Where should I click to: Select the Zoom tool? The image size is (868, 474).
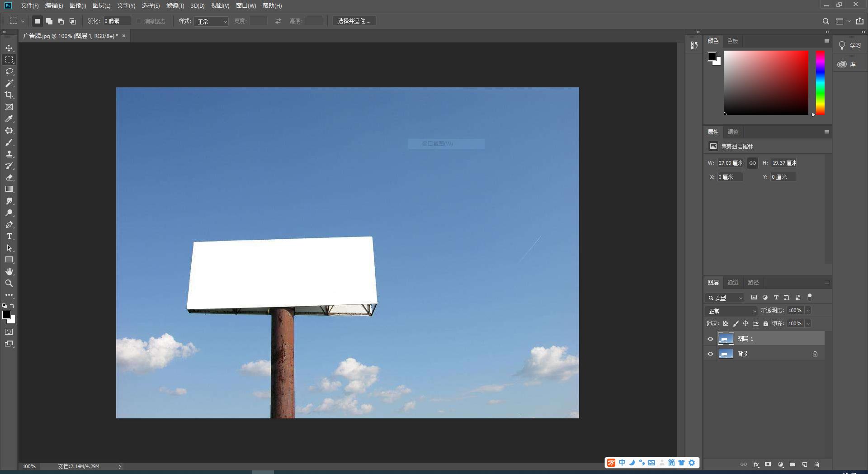[9, 283]
